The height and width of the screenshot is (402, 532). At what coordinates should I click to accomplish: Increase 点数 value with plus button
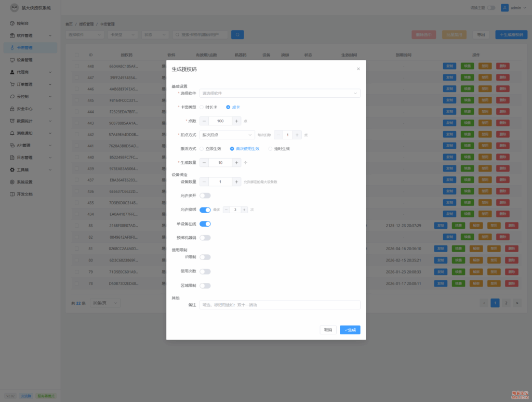(x=237, y=121)
